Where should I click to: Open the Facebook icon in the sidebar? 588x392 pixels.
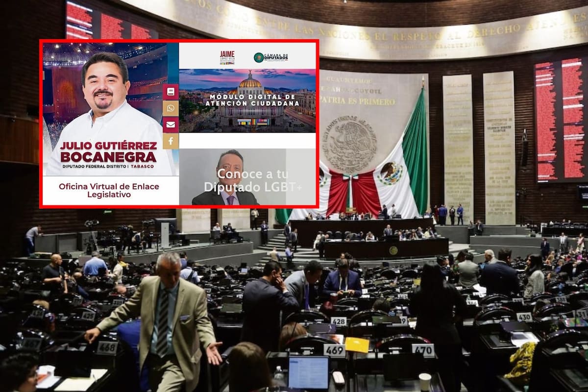171,141
